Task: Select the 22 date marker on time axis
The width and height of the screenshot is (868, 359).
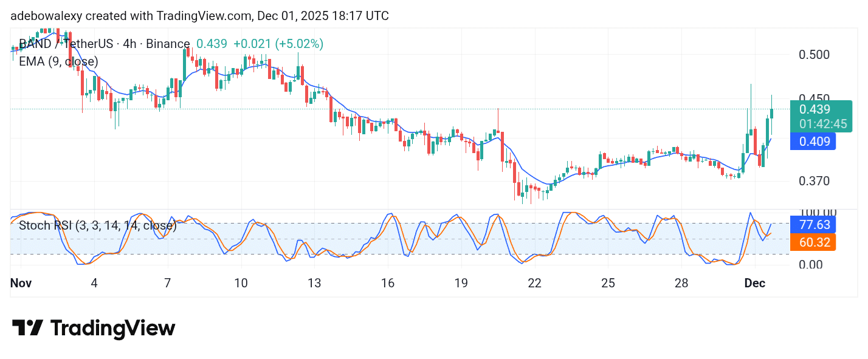Action: pos(534,283)
